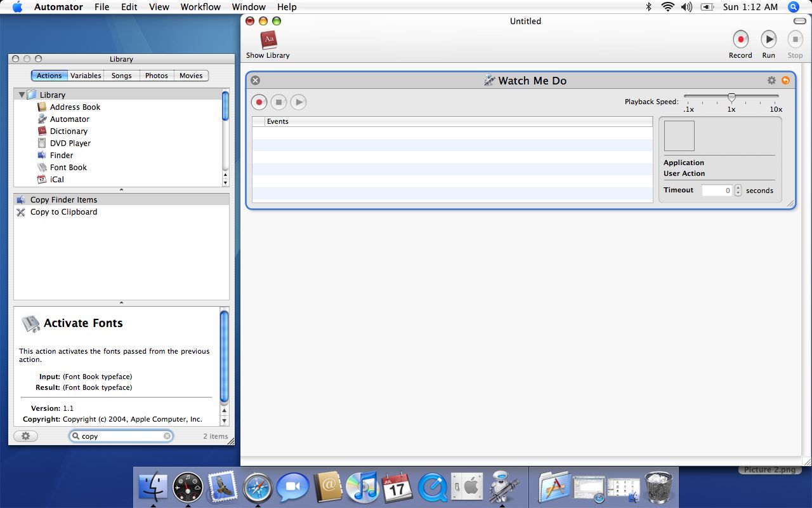Image resolution: width=812 pixels, height=508 pixels.
Task: Click the Timeout seconds field
Action: pos(717,190)
